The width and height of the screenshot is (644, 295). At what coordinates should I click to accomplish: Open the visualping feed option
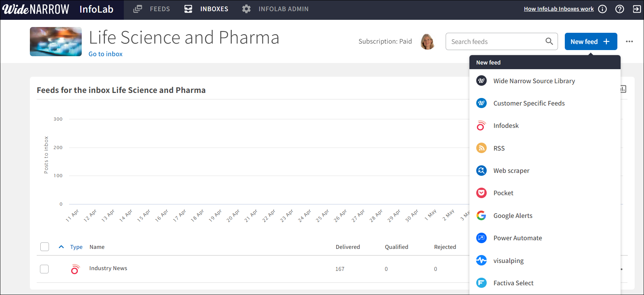tap(508, 260)
